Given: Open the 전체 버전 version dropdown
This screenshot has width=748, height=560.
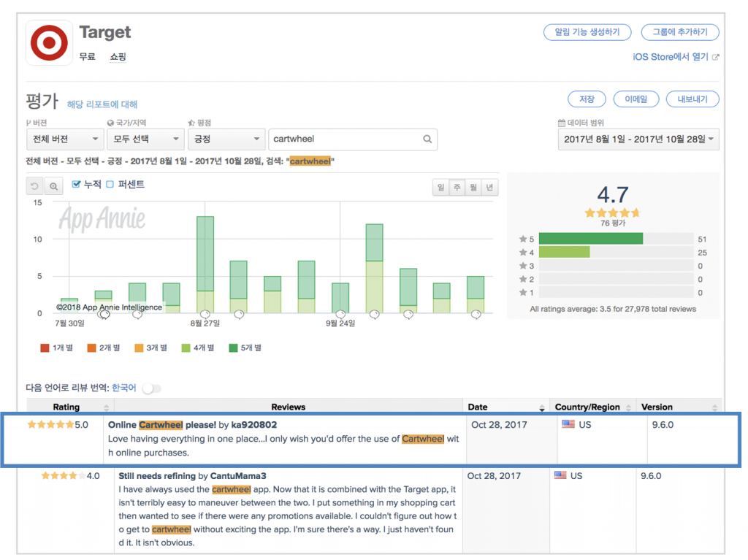Looking at the screenshot, I should pyautogui.click(x=64, y=139).
